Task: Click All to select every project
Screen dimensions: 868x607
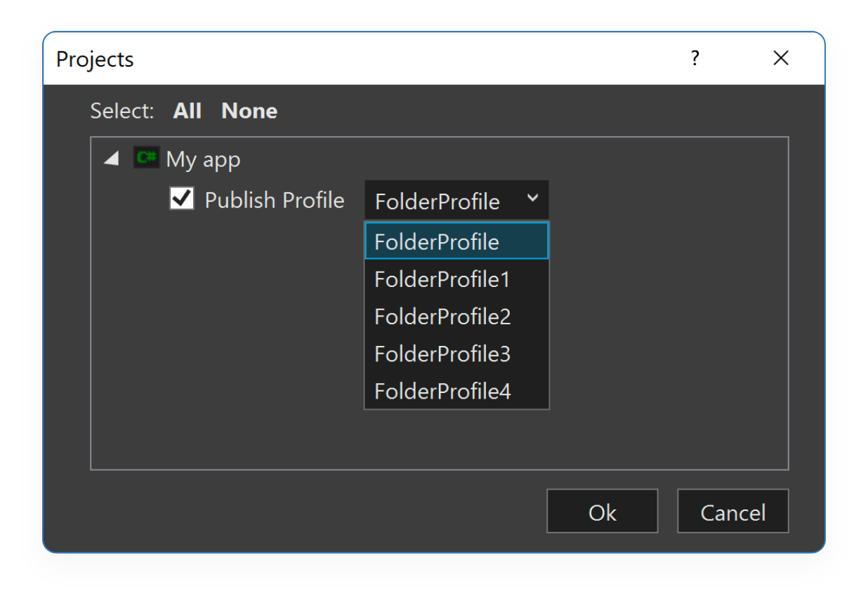Action: (x=187, y=111)
